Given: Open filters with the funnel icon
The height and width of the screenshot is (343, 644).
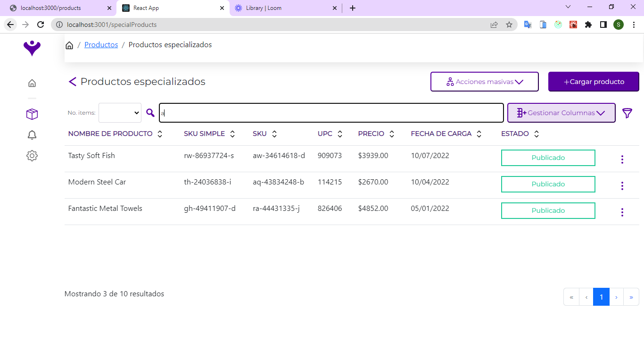Looking at the screenshot, I should tap(627, 113).
